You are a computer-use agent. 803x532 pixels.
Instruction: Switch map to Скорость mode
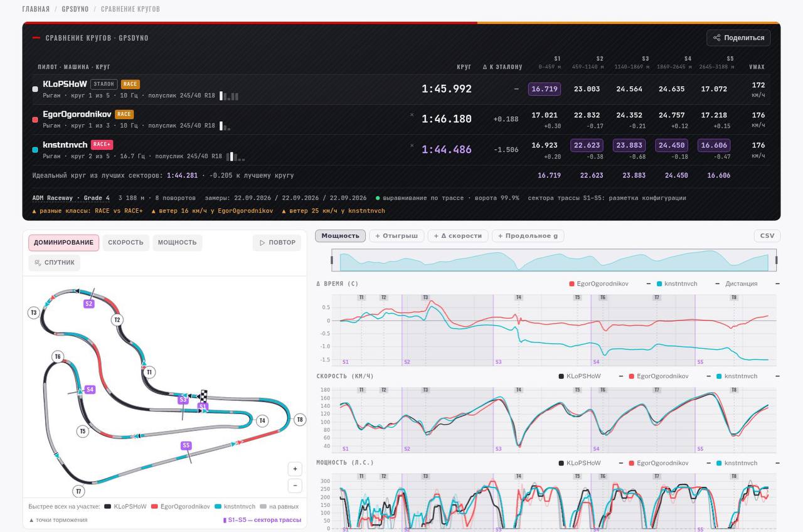(125, 243)
